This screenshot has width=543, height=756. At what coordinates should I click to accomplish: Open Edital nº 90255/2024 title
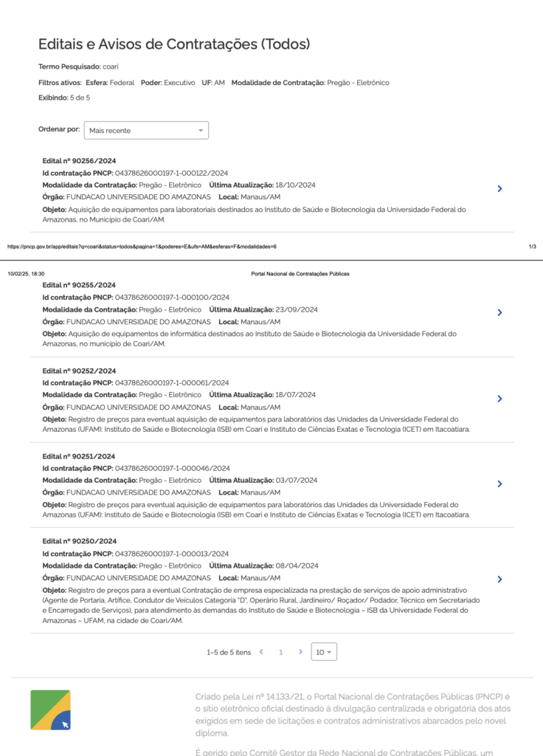pos(79,285)
